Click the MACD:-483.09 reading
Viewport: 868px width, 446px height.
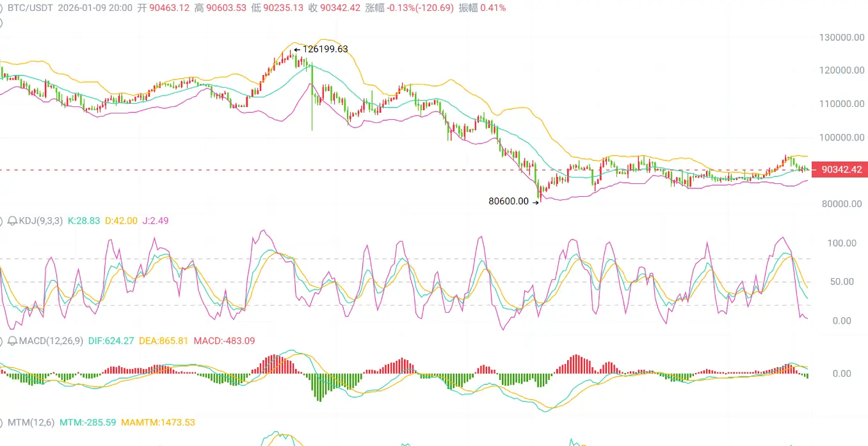[x=224, y=341]
